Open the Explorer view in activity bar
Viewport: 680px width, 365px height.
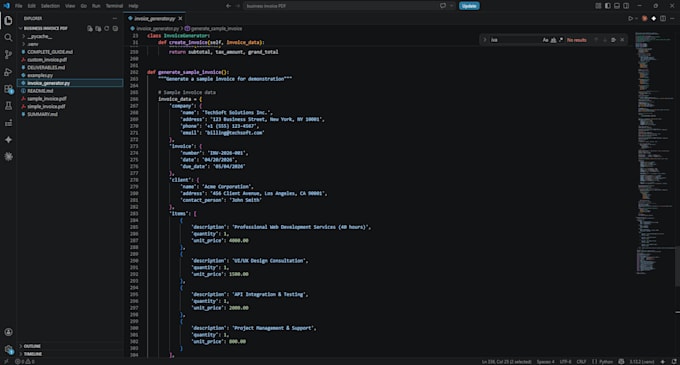pyautogui.click(x=8, y=20)
